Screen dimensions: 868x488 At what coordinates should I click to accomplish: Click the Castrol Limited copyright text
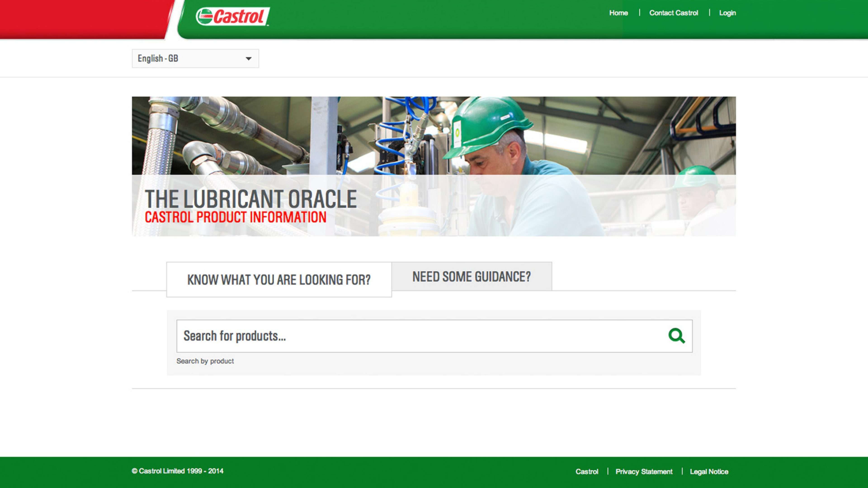coord(177,471)
